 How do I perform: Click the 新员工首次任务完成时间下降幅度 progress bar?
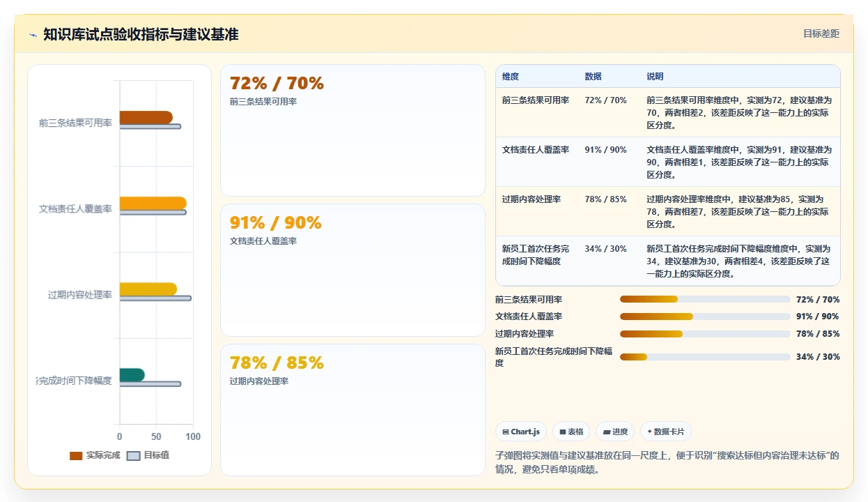click(x=705, y=357)
